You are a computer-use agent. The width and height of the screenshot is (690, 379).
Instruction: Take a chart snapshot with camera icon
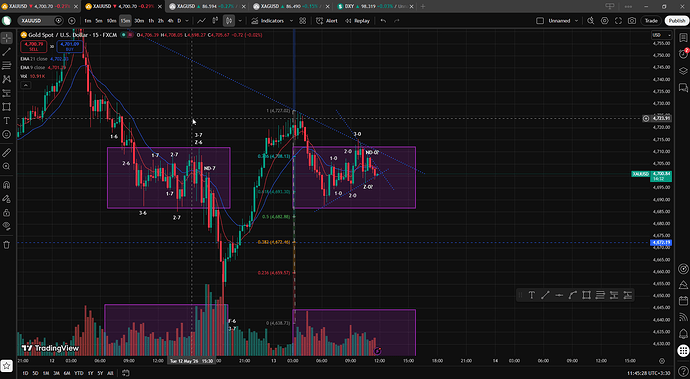[x=632, y=21]
